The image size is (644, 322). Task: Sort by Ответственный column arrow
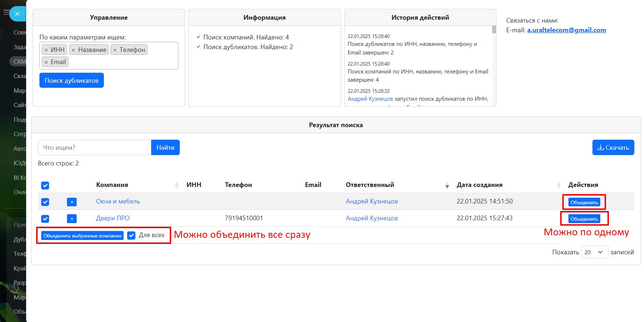[x=447, y=185]
